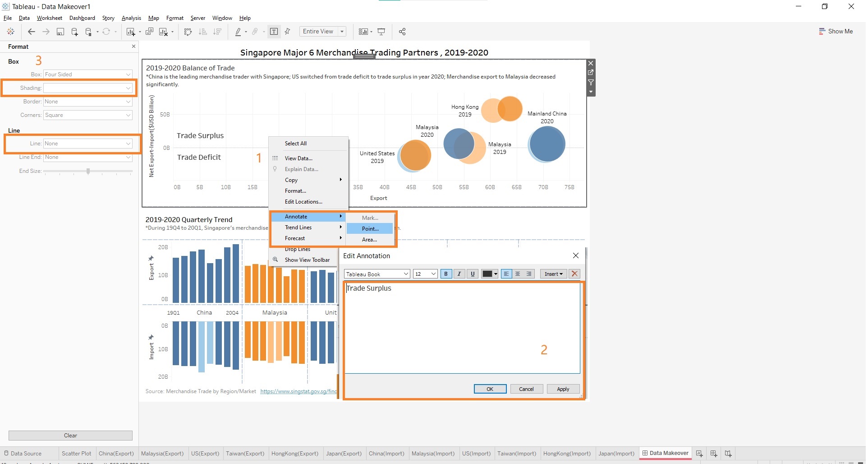Toggle Italic in Edit Annotation
The height and width of the screenshot is (464, 868).
click(x=459, y=274)
